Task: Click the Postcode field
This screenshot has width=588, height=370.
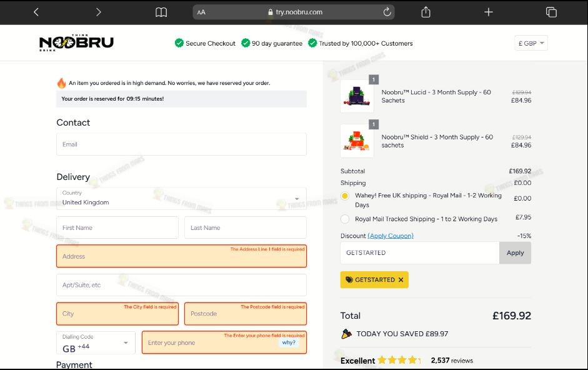Action: (245, 314)
